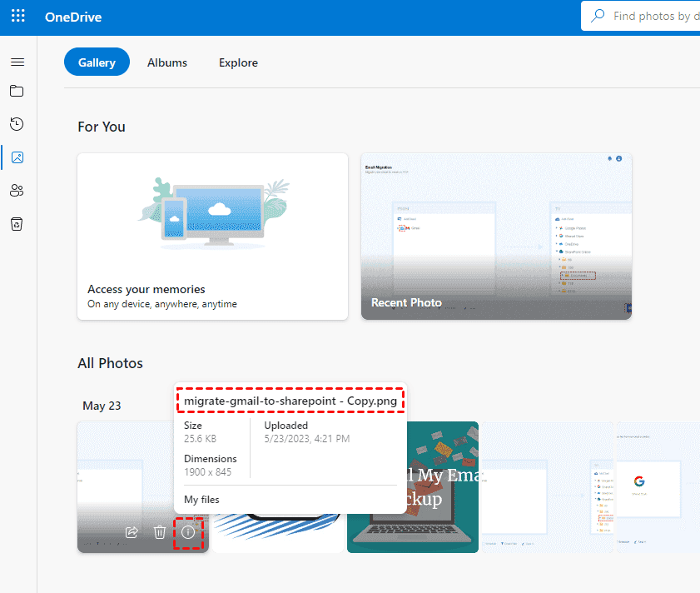Open the Recent Photo card
This screenshot has height=593, width=700.
496,237
